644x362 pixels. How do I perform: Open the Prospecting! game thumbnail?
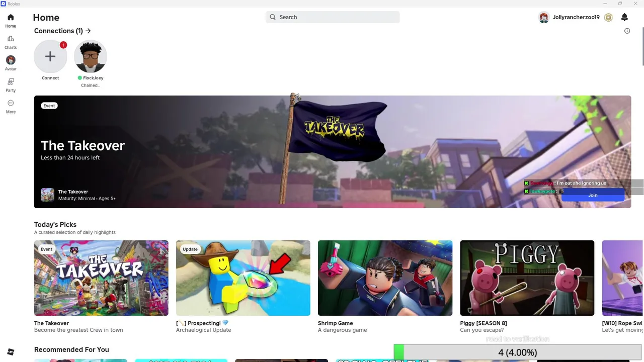pyautogui.click(x=243, y=278)
